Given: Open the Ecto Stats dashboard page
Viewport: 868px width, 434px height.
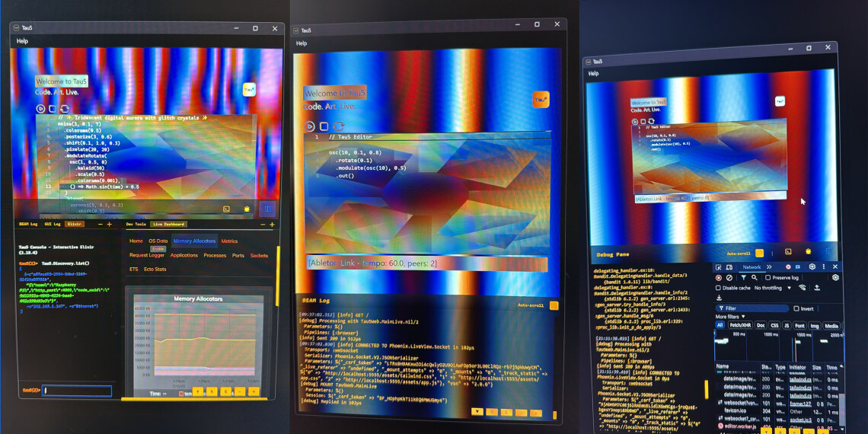Looking at the screenshot, I should (155, 269).
